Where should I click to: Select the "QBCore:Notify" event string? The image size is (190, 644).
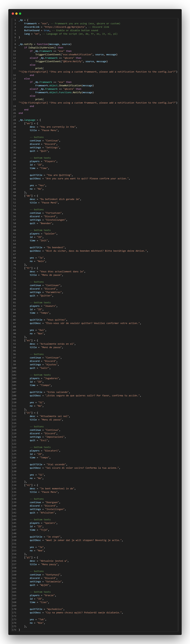pyautogui.click(x=72, y=61)
